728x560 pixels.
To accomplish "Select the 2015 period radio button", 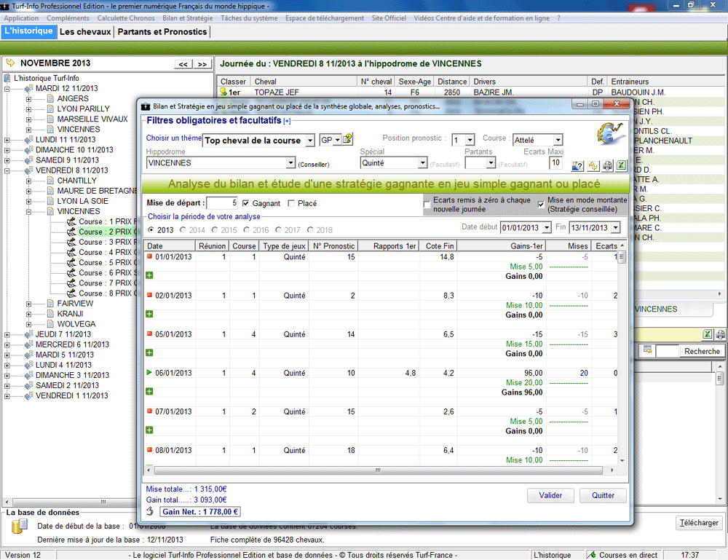I will click(215, 230).
